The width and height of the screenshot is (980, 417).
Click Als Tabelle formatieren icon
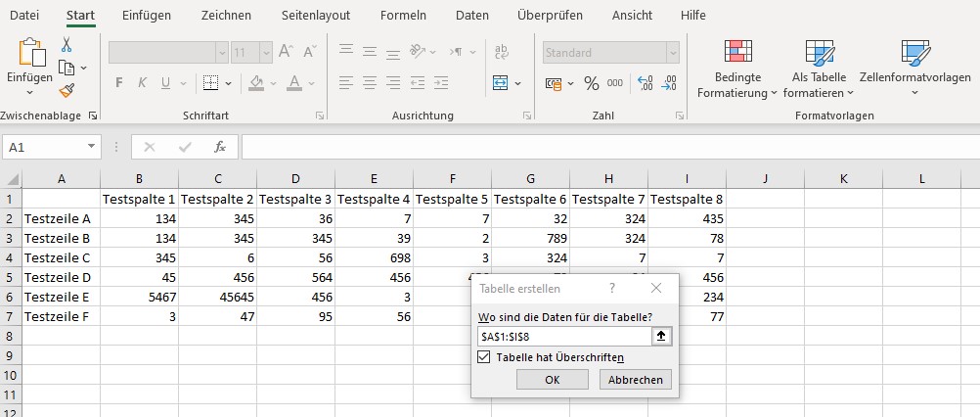pos(818,53)
